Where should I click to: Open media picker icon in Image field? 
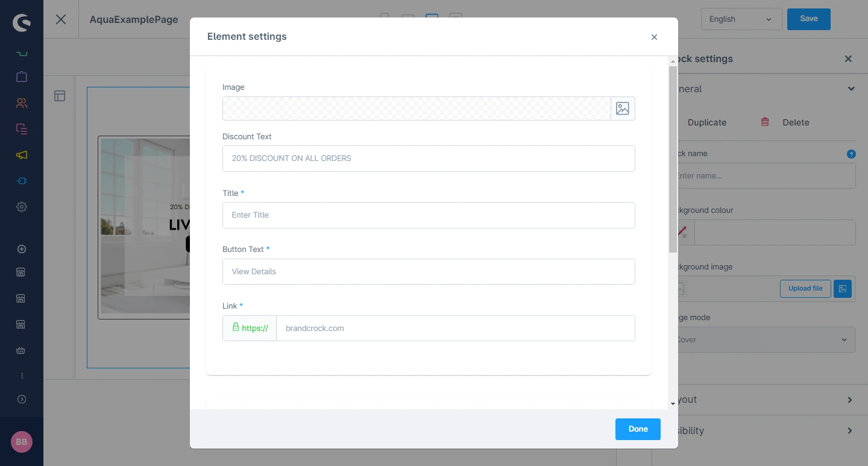click(623, 109)
